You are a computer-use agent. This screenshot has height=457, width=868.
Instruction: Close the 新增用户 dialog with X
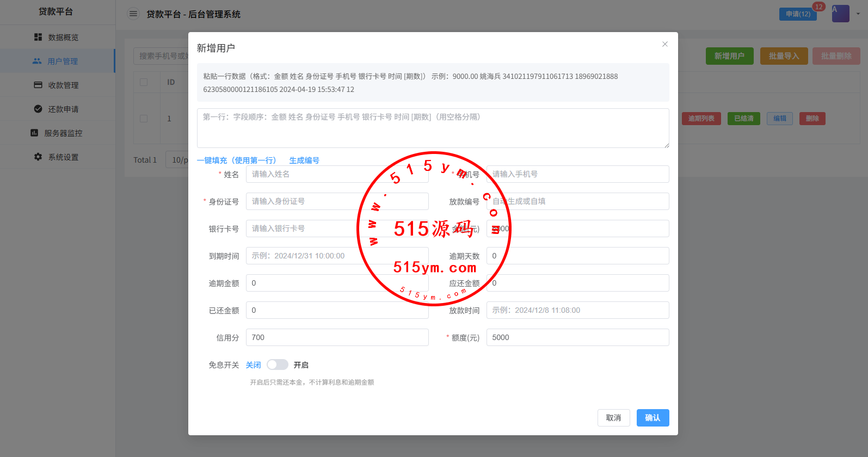point(664,44)
